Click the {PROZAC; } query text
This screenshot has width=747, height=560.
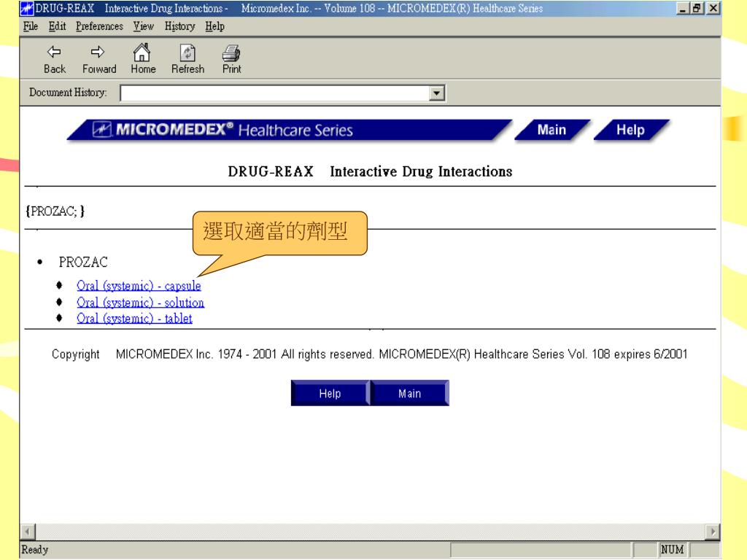(55, 211)
